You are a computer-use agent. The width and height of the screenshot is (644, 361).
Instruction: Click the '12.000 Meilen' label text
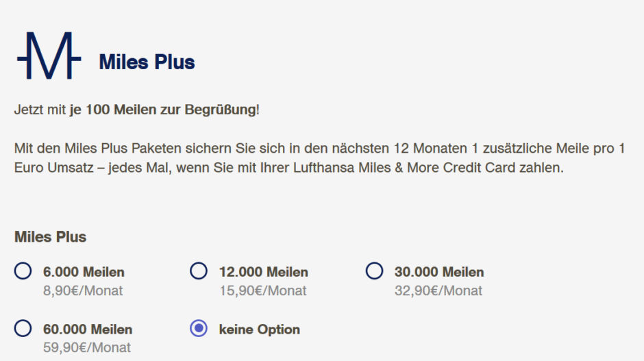pyautogui.click(x=263, y=272)
